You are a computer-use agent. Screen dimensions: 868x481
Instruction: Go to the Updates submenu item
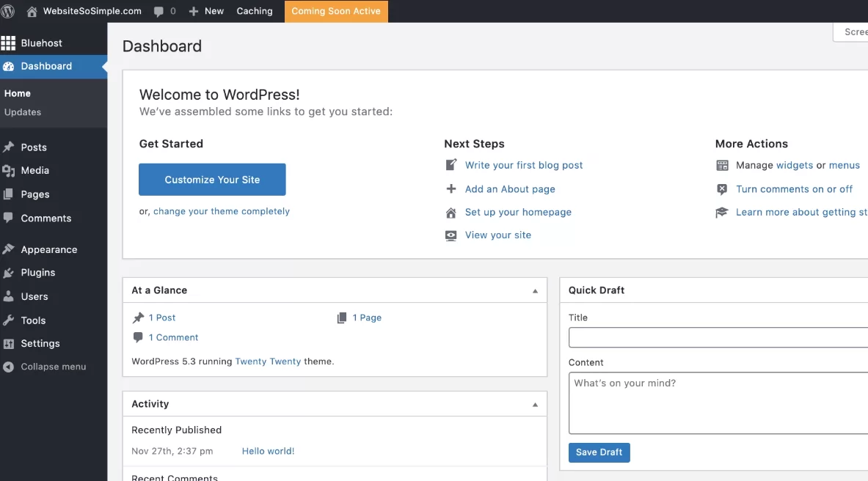[x=23, y=112]
